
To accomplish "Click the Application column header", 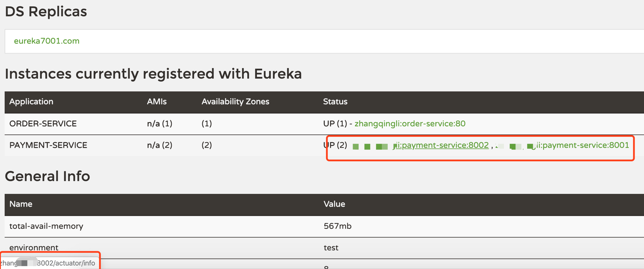I will (31, 102).
